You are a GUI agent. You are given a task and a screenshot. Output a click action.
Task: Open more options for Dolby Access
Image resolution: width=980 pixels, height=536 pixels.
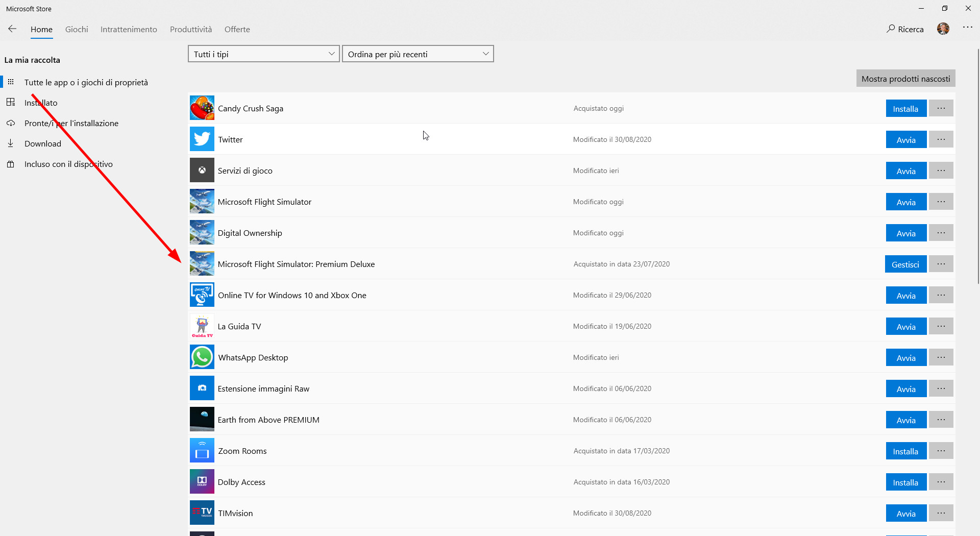point(941,482)
